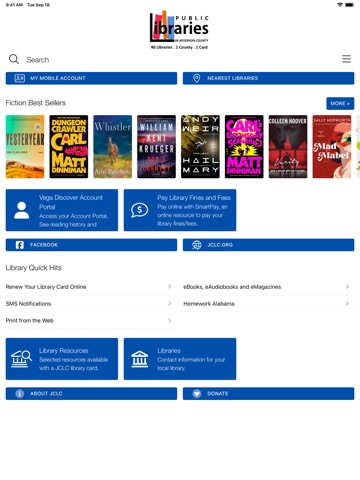Tap the battery status icon
Image resolution: width=360 pixels, height=480 pixels.
pyautogui.click(x=349, y=5)
